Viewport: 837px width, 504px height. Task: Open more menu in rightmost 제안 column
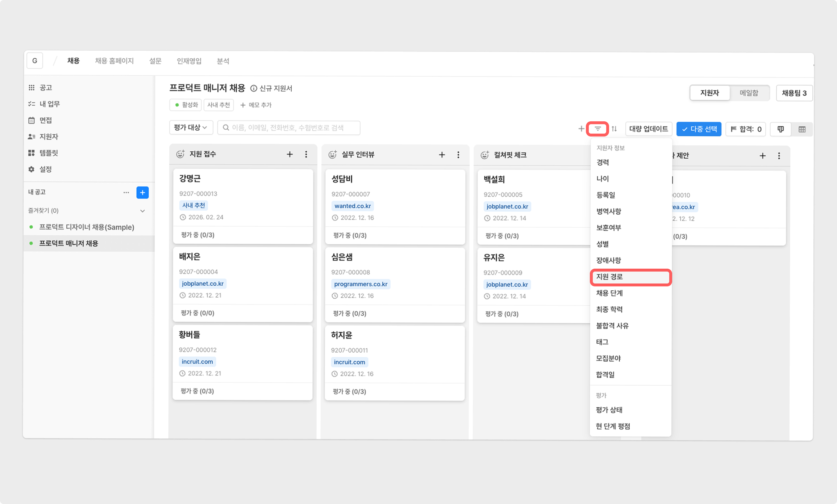pos(779,156)
